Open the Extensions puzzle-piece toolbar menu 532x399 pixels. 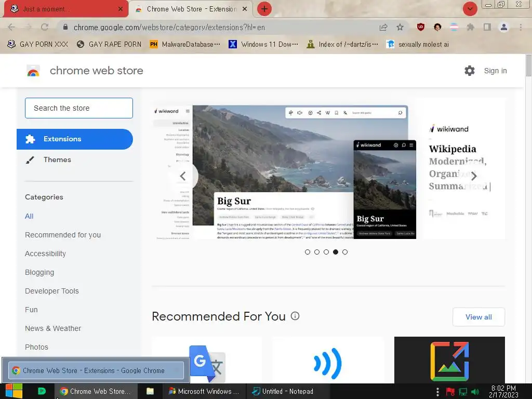(x=470, y=27)
